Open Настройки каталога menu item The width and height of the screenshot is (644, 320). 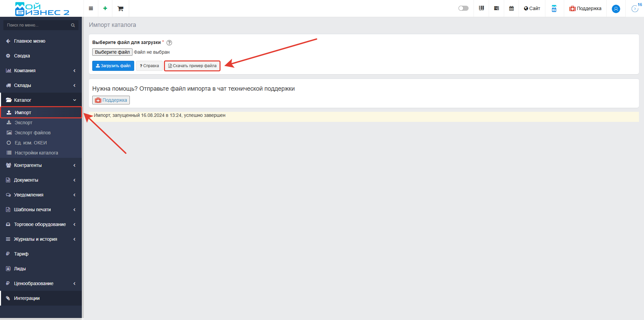click(36, 153)
